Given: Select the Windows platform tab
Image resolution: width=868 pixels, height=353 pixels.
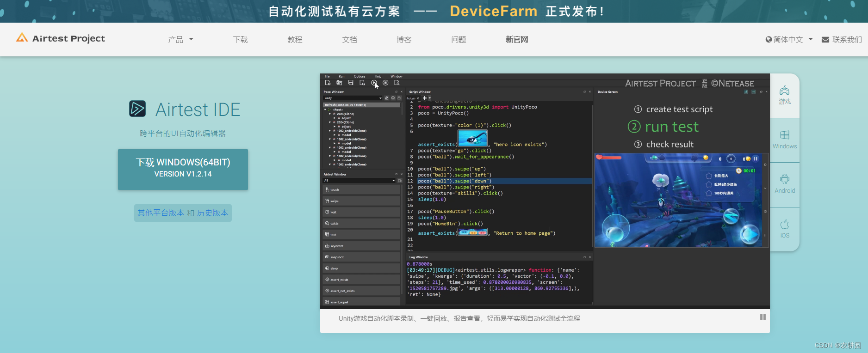Looking at the screenshot, I should pyautogui.click(x=785, y=140).
